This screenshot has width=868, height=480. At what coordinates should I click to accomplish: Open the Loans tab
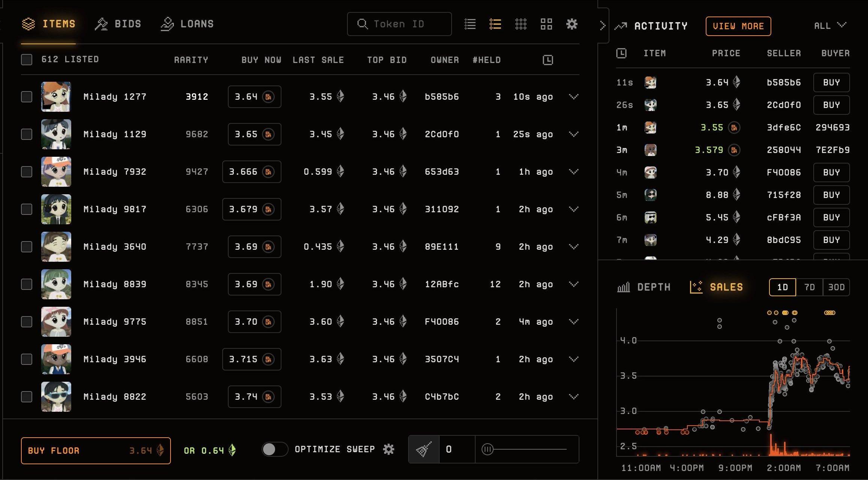click(x=187, y=24)
